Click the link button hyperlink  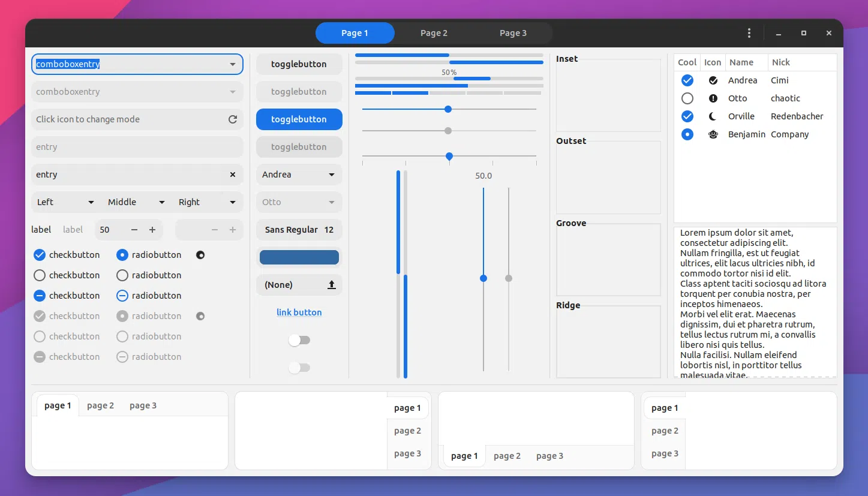(x=299, y=312)
